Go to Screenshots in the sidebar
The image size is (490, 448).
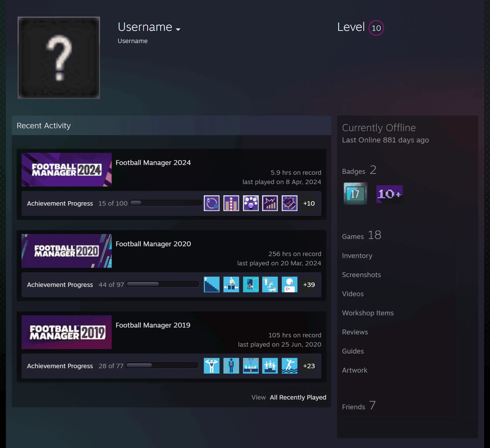pos(361,275)
